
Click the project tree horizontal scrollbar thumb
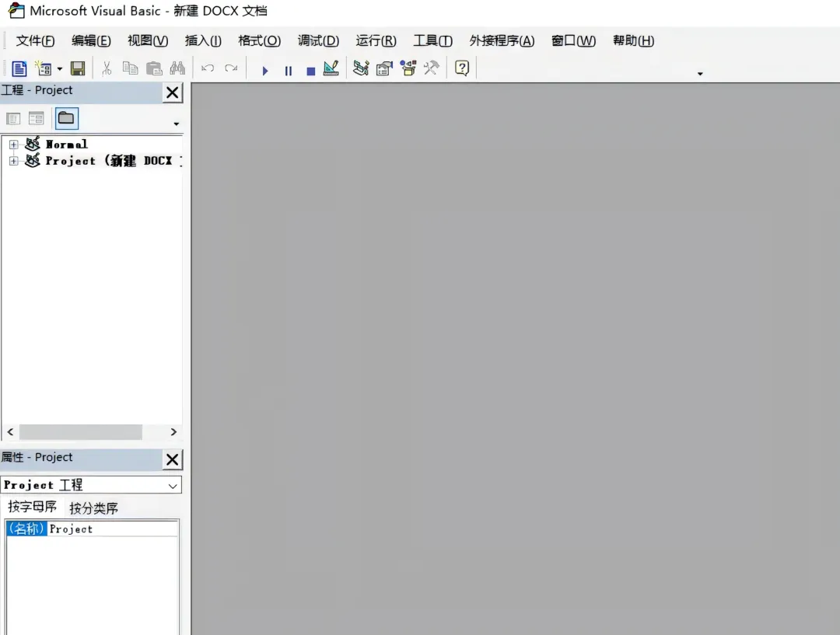(x=80, y=431)
